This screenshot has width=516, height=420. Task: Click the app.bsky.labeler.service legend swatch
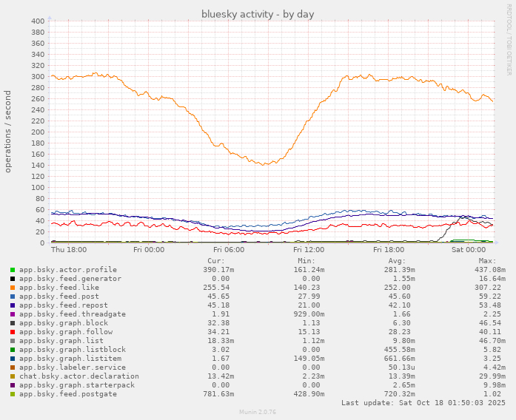point(13,367)
